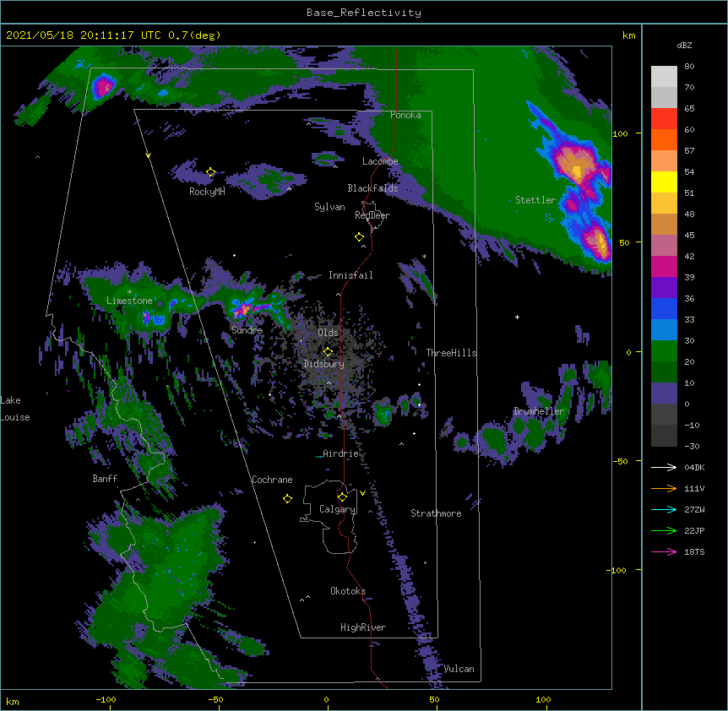Click the RockyMH label
This screenshot has width=728, height=711.
pyautogui.click(x=207, y=192)
